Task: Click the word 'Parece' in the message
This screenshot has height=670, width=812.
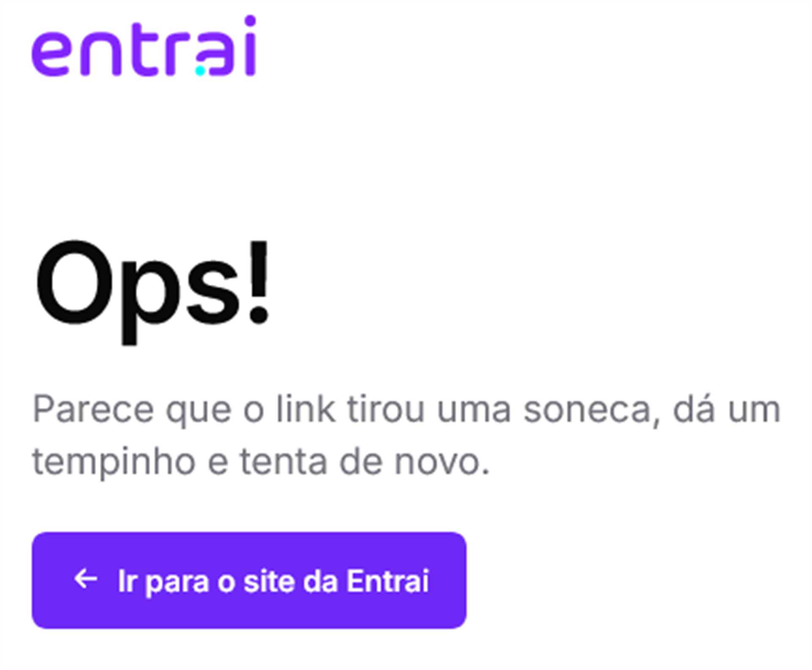Action: 93,409
